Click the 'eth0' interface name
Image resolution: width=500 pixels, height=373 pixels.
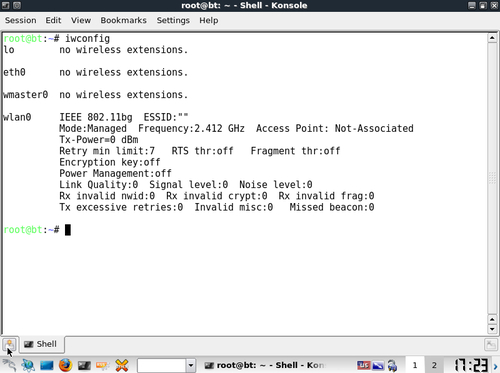(14, 72)
